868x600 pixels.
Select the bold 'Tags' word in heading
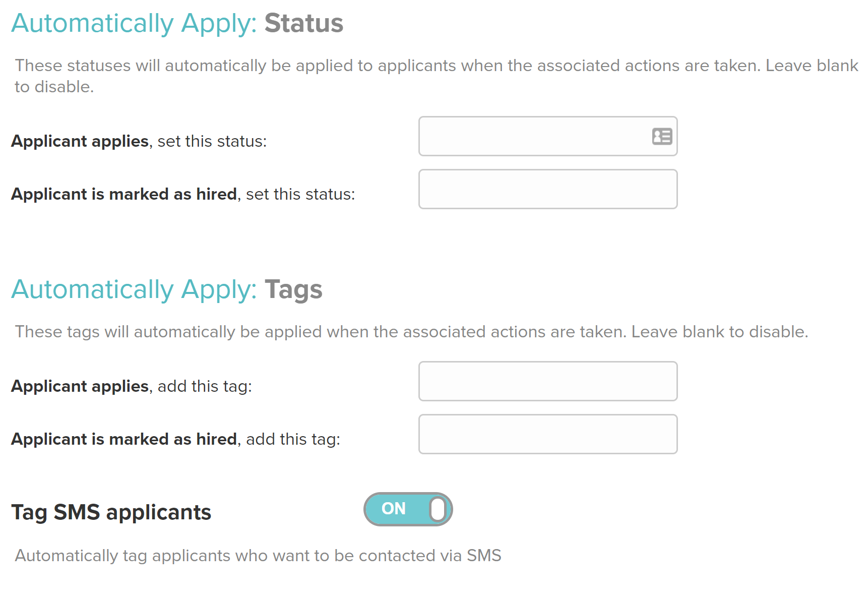(294, 290)
